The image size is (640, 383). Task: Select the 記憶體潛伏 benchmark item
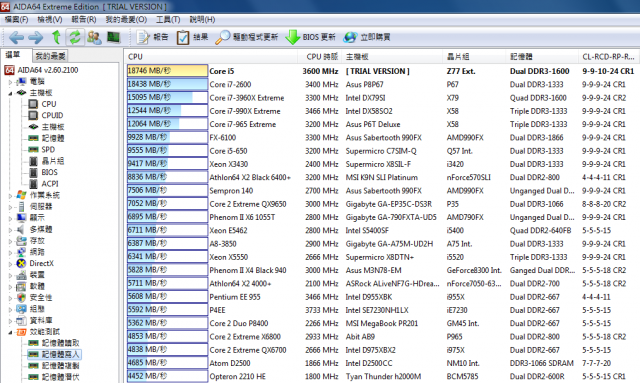tap(53, 377)
